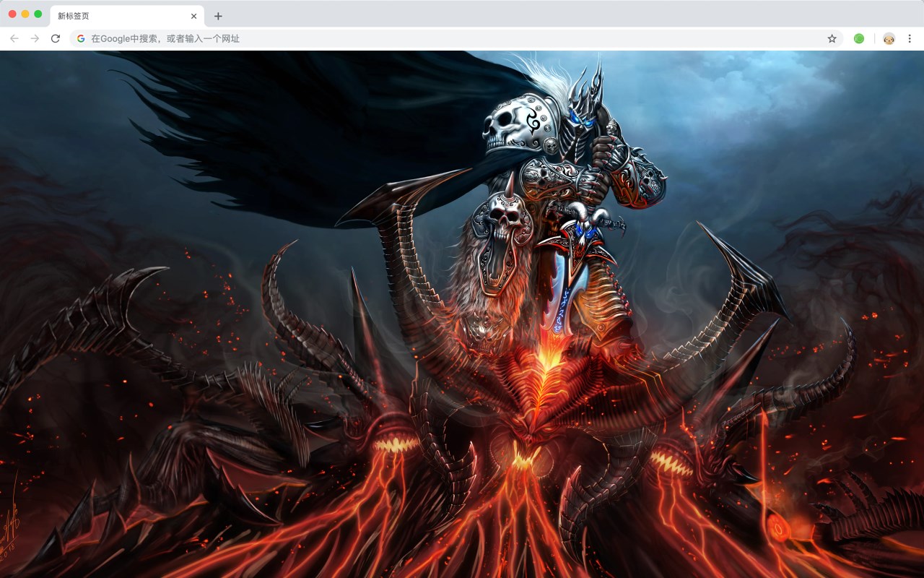The width and height of the screenshot is (924, 578).
Task: Maximize the window with green button
Action: click(x=38, y=14)
